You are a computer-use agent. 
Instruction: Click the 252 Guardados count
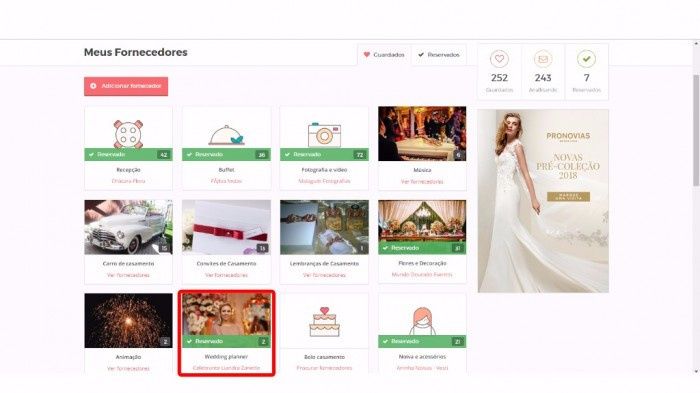coord(499,78)
